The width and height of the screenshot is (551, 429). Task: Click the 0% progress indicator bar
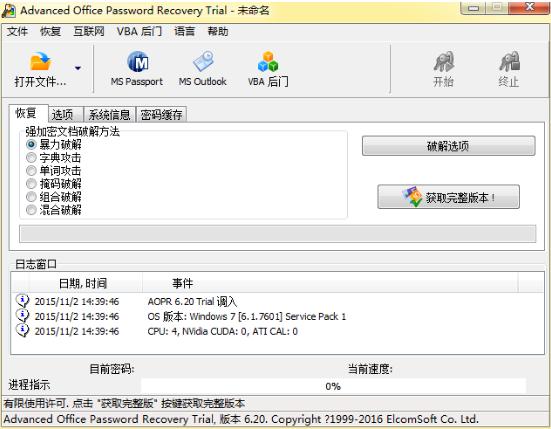(x=333, y=386)
